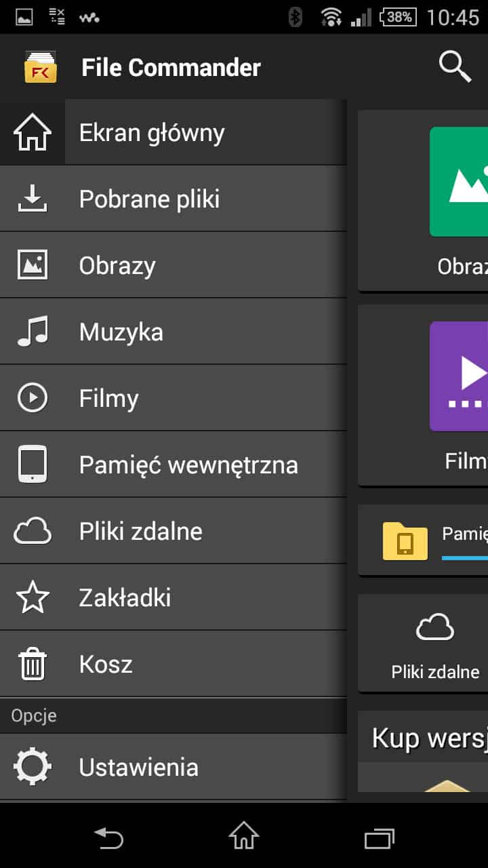Tap the Pliki zdalne cloud card
The width and height of the screenshot is (488, 868).
[434, 643]
